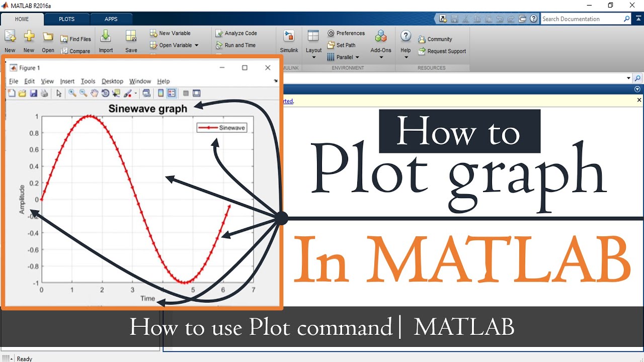
Task: Click Link Plot icon in Figure 1 toolbar
Action: pos(146,93)
